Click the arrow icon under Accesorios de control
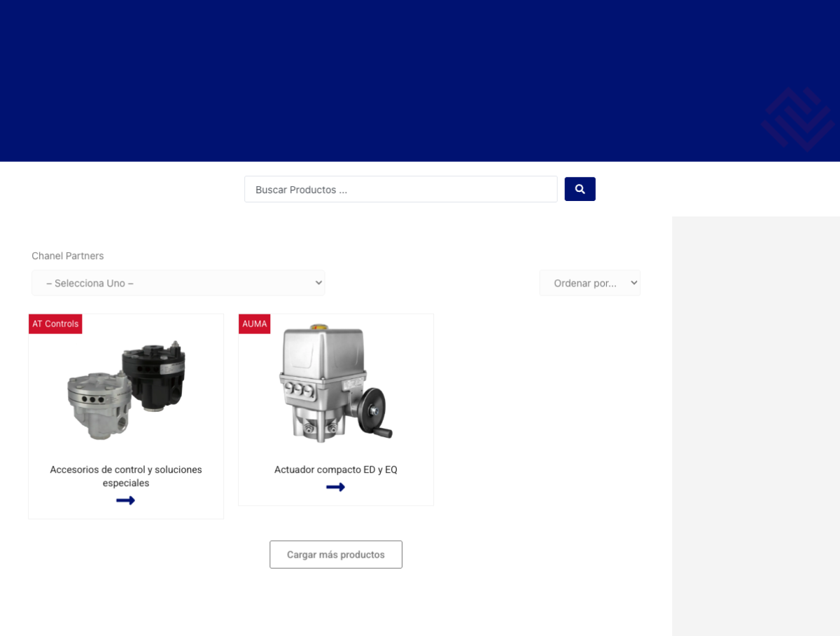Image resolution: width=840 pixels, height=636 pixels. [125, 500]
